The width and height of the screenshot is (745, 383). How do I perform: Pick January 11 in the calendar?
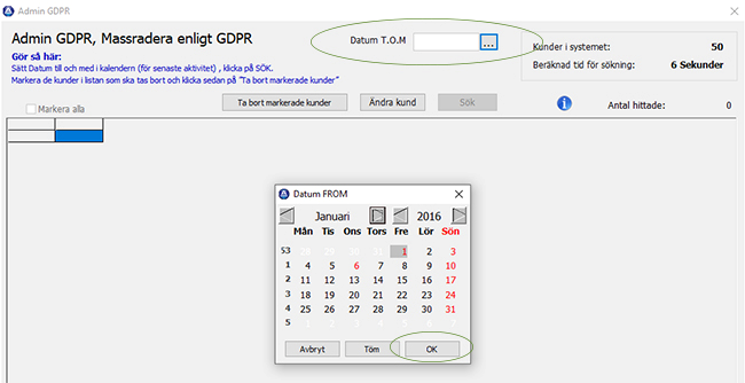click(306, 280)
